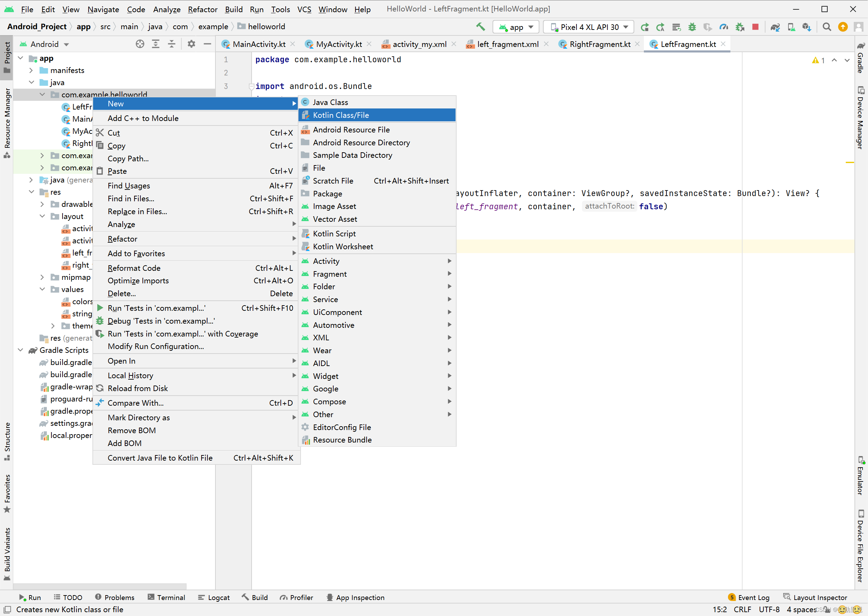The height and width of the screenshot is (616, 868).
Task: Click the Make Project hammer icon
Action: click(480, 27)
